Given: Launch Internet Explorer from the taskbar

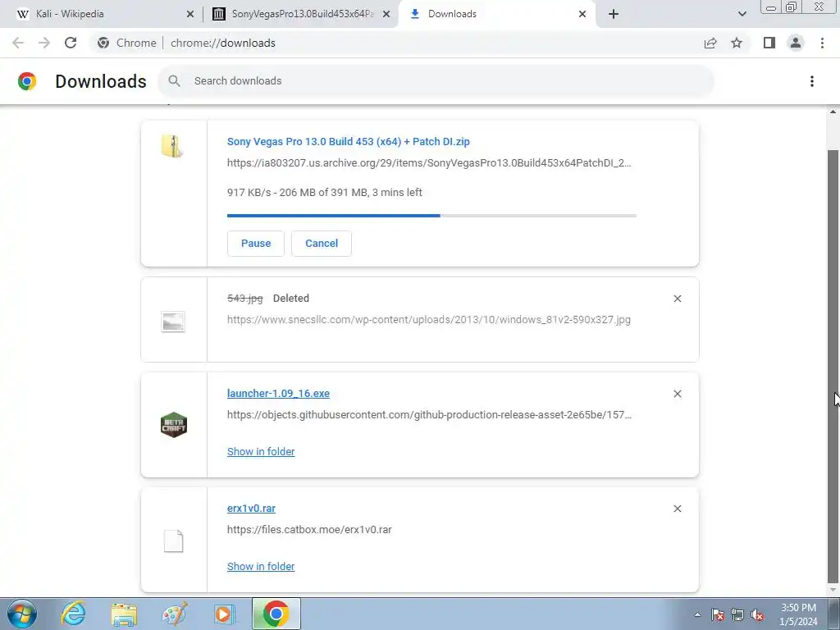Looking at the screenshot, I should click(x=73, y=614).
